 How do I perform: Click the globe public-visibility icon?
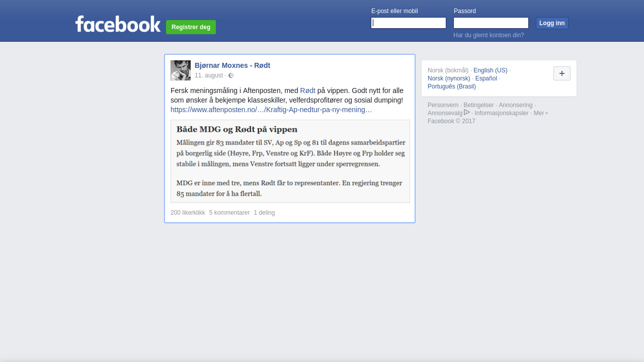(231, 75)
